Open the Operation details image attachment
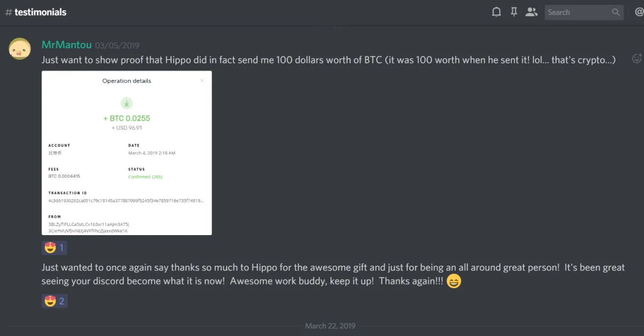Image resolution: width=644 pixels, height=336 pixels. click(127, 153)
